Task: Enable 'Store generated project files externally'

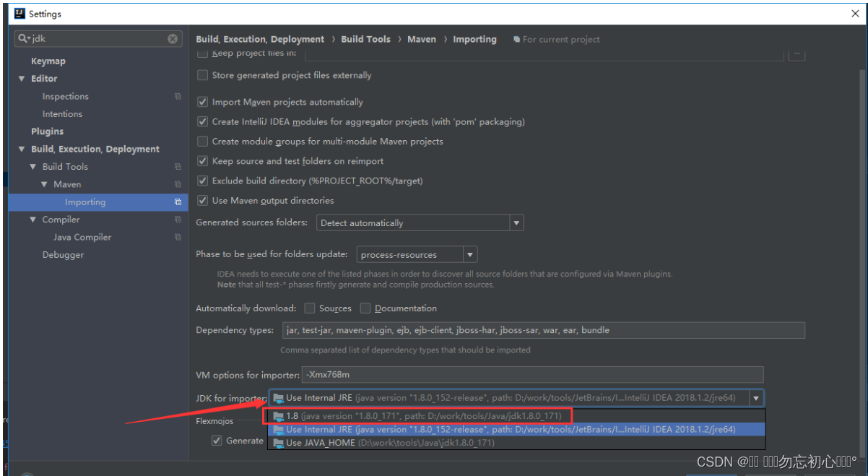Action: coord(203,75)
